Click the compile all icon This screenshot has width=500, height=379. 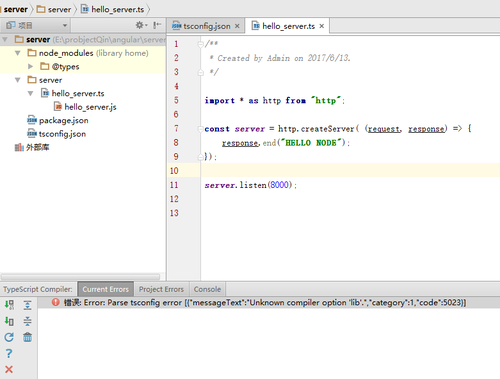[x=9, y=305]
